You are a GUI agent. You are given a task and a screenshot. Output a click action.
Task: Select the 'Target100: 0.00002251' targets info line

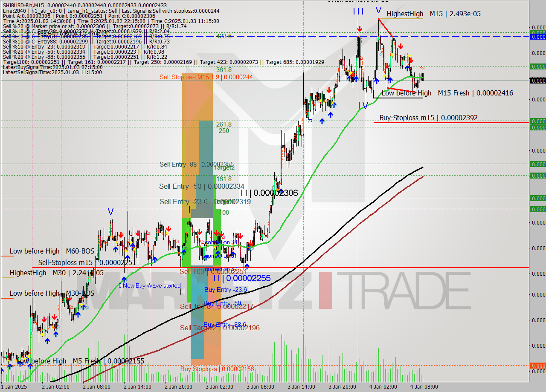coord(163,62)
